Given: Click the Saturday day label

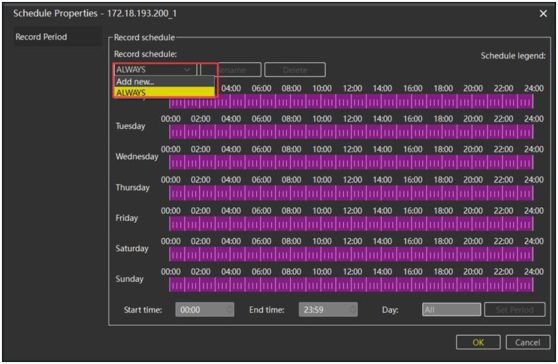Looking at the screenshot, I should point(132,248).
